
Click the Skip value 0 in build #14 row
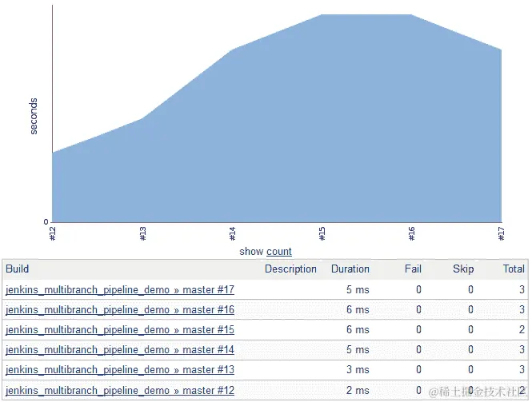(470, 350)
